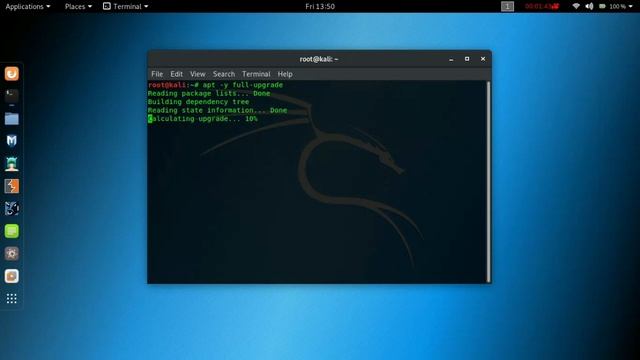Click 'Building dependency tree' line
The height and width of the screenshot is (360, 640).
(198, 102)
